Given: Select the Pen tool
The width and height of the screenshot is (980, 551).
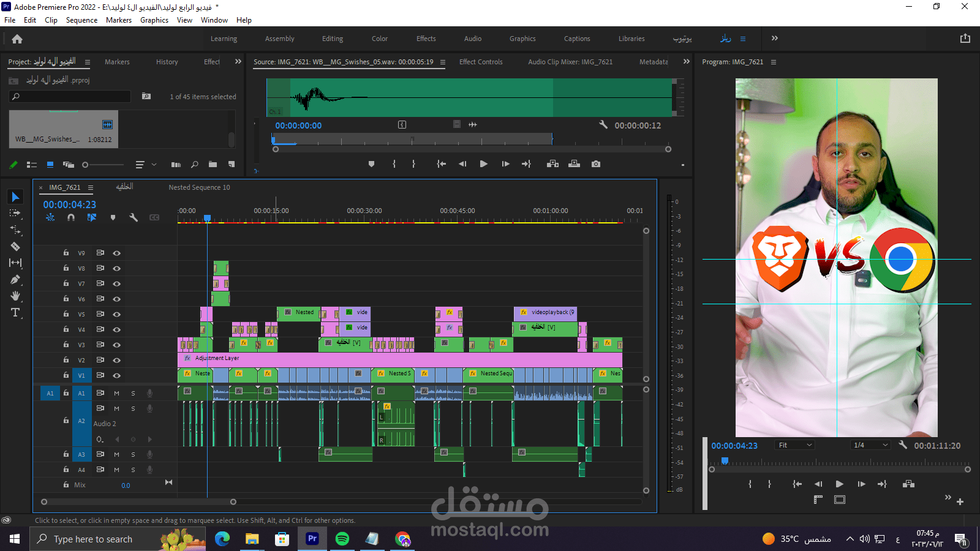Looking at the screenshot, I should point(15,280).
